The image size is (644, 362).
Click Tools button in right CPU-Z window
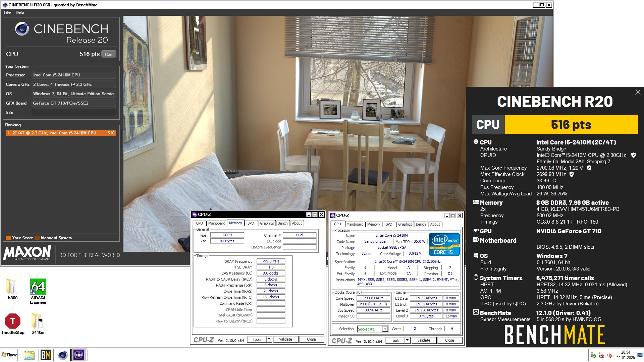395,340
